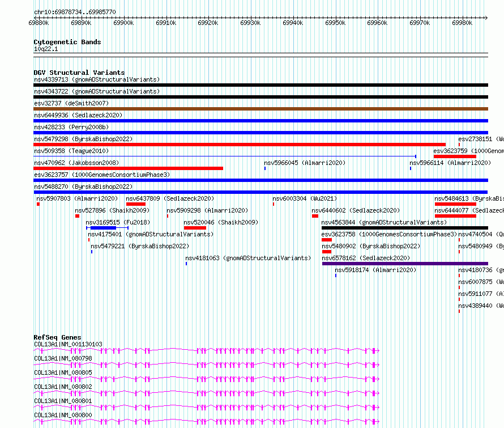This screenshot has width=504, height=428.
Task: Select the nsv5479298 ByrskaBishop2022 label
Action: tap(83, 139)
